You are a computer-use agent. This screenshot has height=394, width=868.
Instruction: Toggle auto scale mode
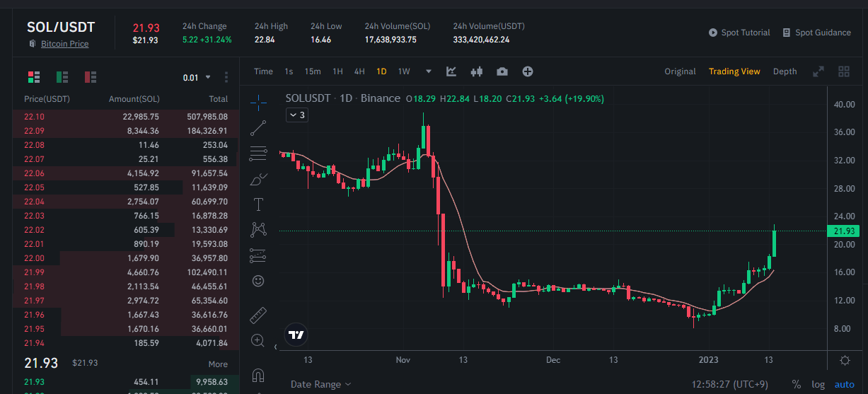(x=845, y=384)
